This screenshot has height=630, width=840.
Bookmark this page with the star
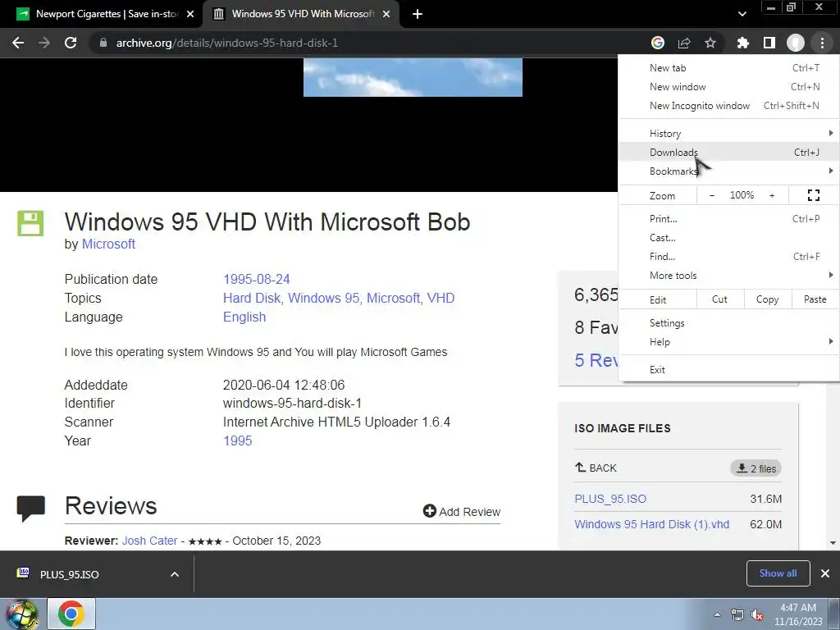(x=710, y=43)
